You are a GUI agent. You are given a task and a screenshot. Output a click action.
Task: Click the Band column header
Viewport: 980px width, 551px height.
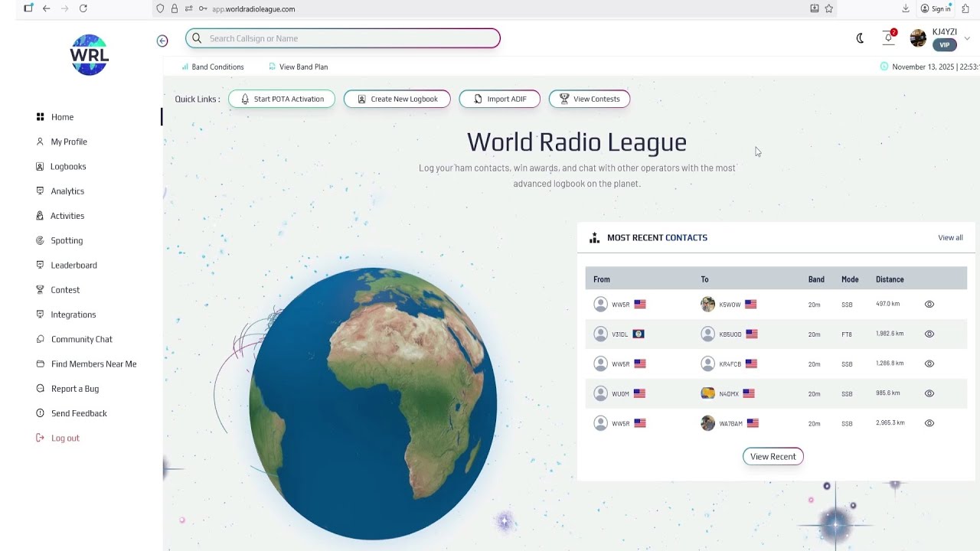[816, 279]
